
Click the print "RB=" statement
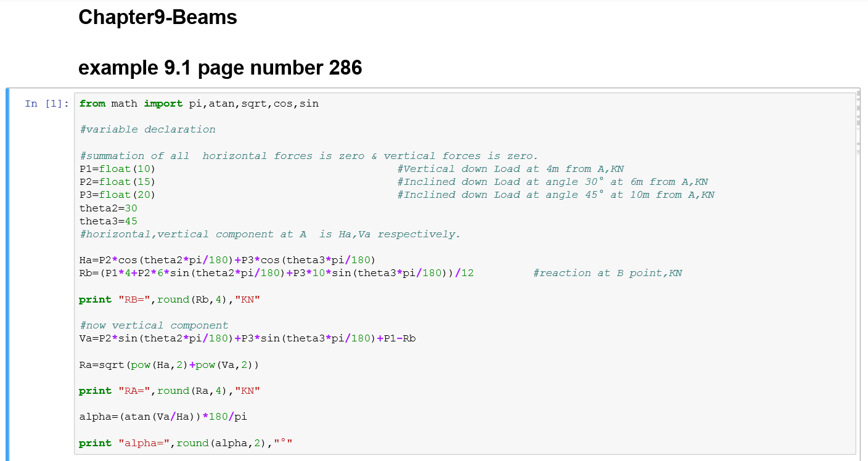(x=170, y=300)
